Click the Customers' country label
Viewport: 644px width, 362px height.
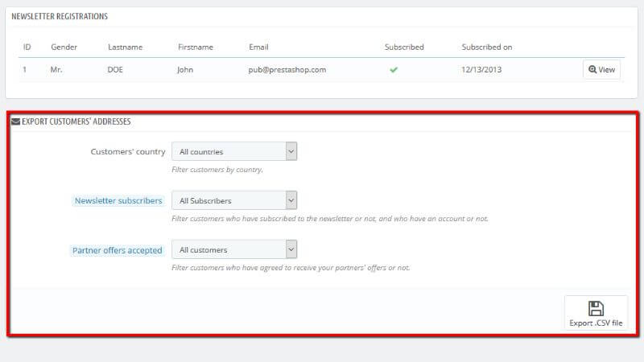click(x=128, y=152)
